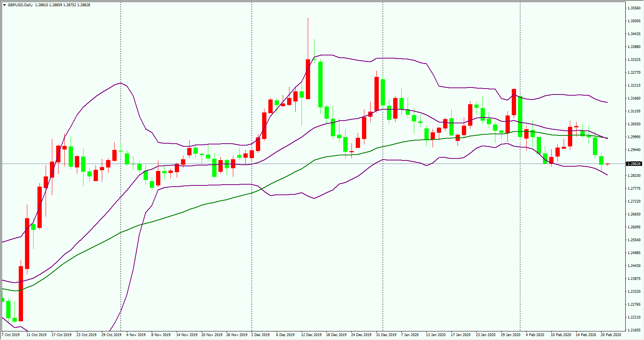Click the 14 Feb 2020 date label
This screenshot has width=644, height=340.
pyautogui.click(x=585, y=335)
